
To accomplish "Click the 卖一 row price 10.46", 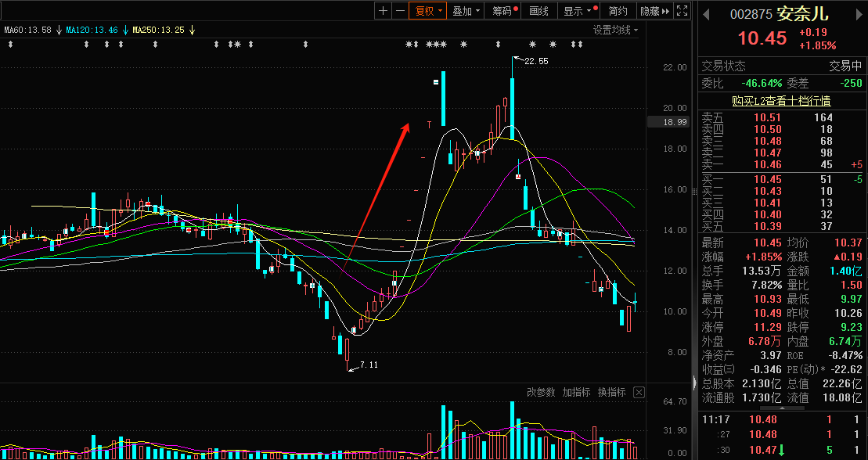I will [768, 164].
